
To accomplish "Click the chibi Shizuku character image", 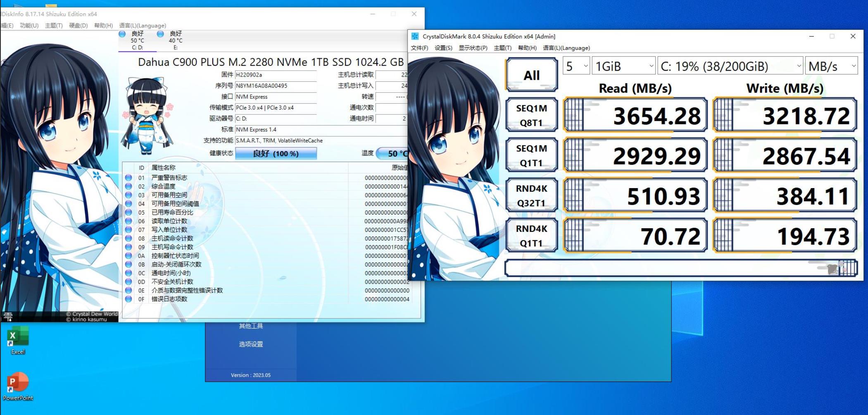I will (x=147, y=116).
